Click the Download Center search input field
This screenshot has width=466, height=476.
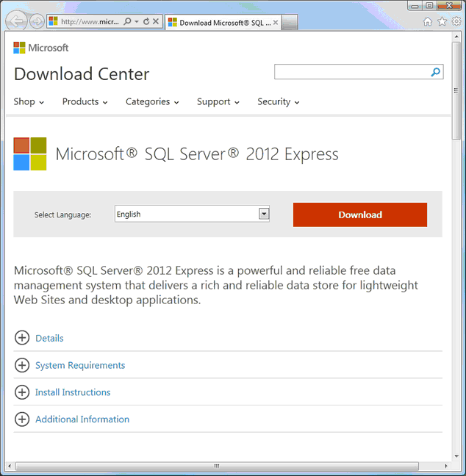352,72
